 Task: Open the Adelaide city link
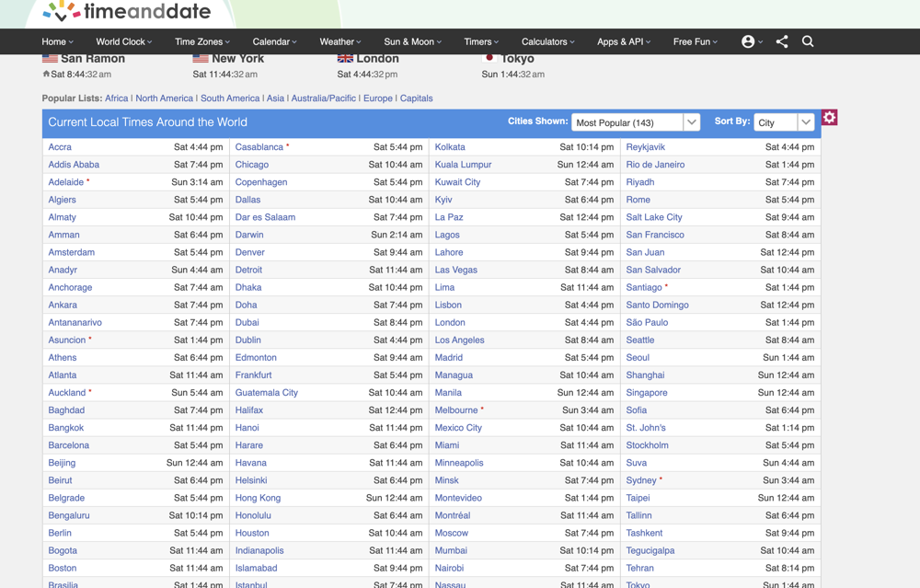pyautogui.click(x=65, y=182)
